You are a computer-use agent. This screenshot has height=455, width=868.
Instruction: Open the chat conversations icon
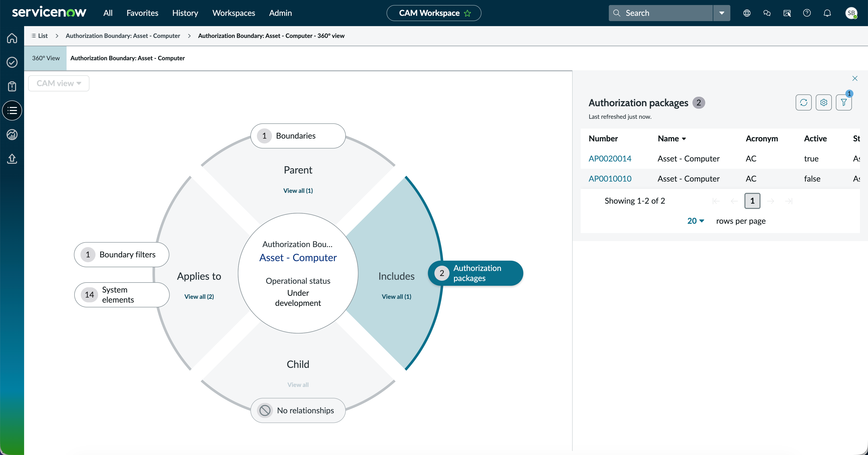[767, 13]
